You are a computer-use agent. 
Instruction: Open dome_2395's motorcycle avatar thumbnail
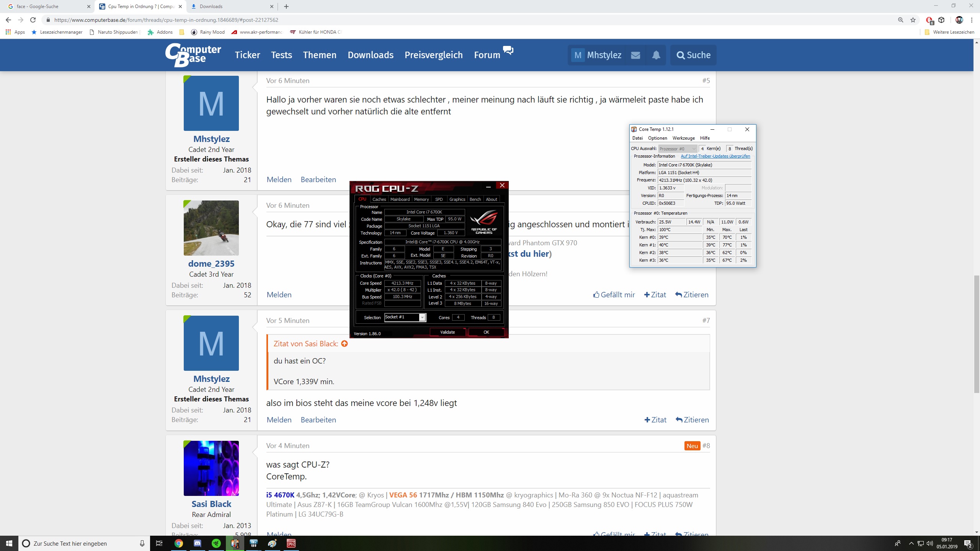click(x=211, y=228)
